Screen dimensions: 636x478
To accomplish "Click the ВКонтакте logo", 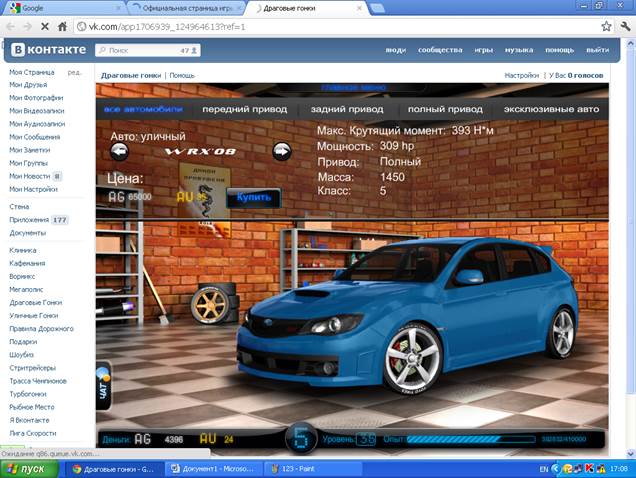I will (49, 50).
